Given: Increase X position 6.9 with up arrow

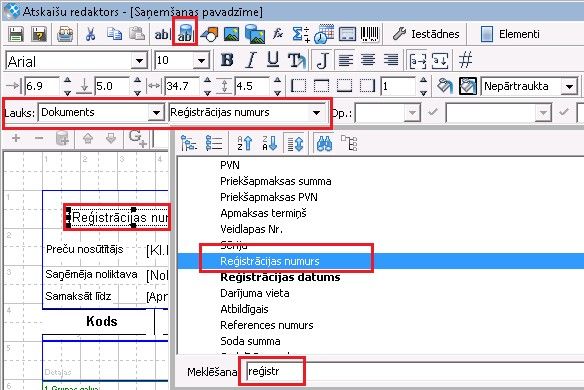Looking at the screenshot, I should 67,81.
